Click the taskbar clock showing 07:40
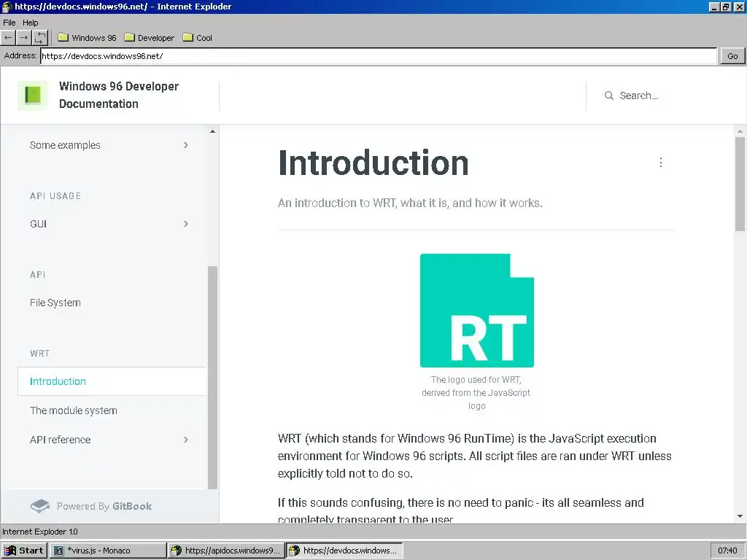Screen dimensions: 747x560 coord(727,551)
